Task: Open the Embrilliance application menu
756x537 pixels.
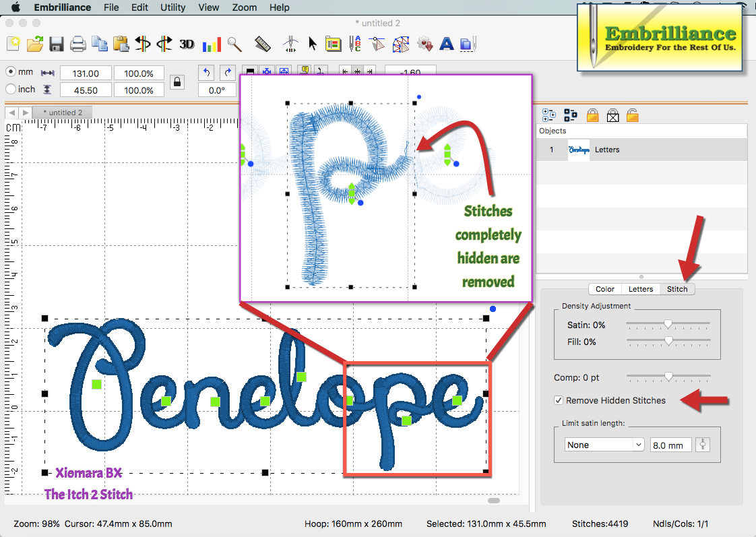Action: tap(62, 7)
